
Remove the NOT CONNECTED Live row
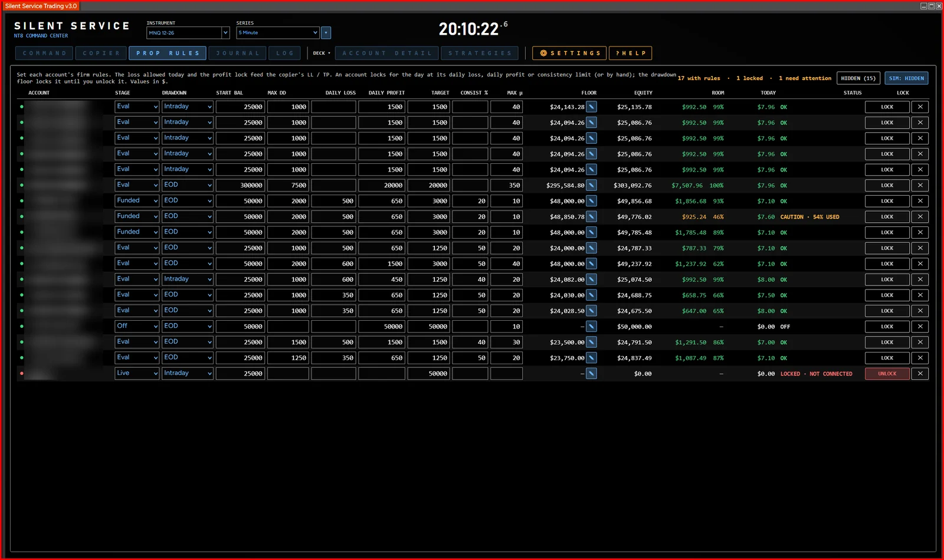pyautogui.click(x=920, y=373)
